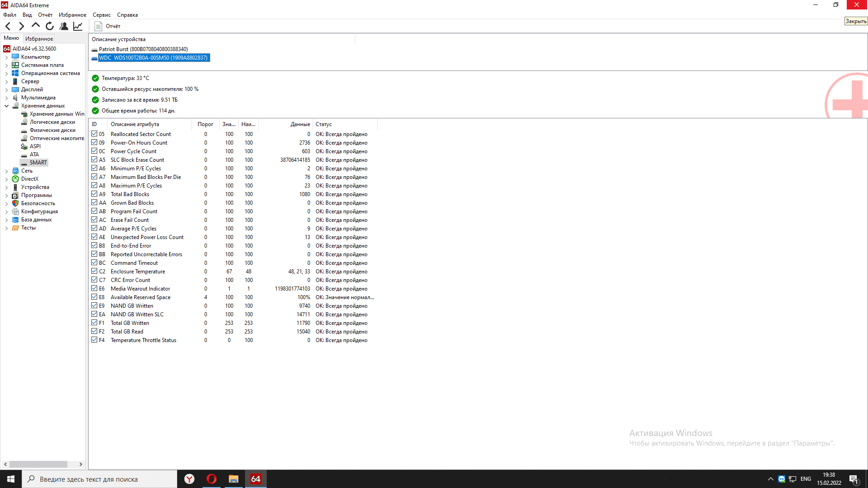Expand the Сеть tree node
The height and width of the screenshot is (488, 868).
click(x=6, y=171)
